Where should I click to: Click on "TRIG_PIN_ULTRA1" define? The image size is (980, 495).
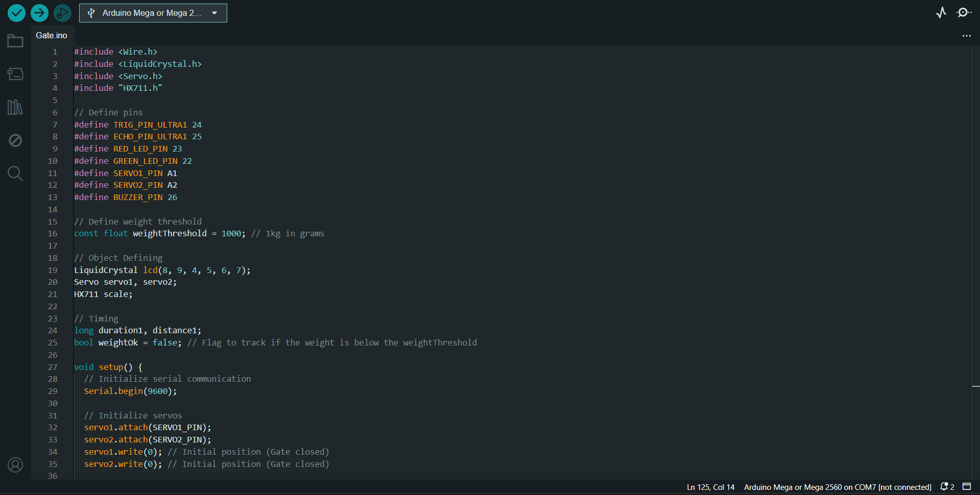coord(150,125)
